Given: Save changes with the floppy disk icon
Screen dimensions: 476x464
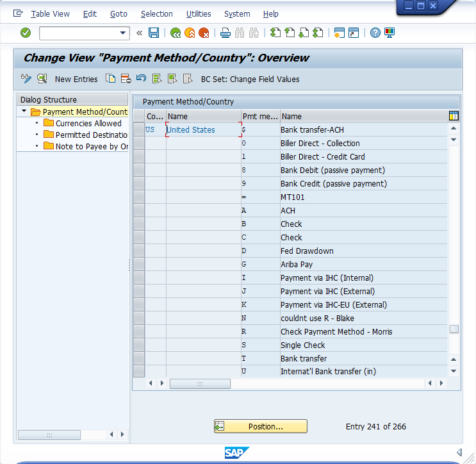Looking at the screenshot, I should 154,33.
